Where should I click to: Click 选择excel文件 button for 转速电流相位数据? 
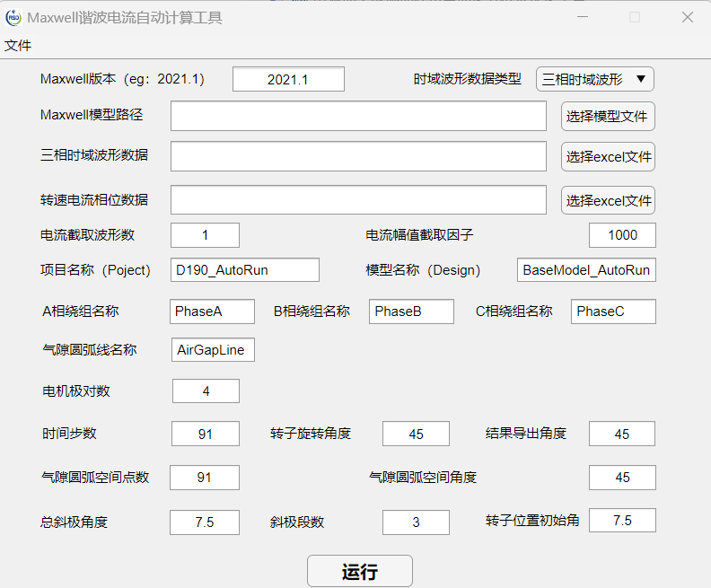608,200
